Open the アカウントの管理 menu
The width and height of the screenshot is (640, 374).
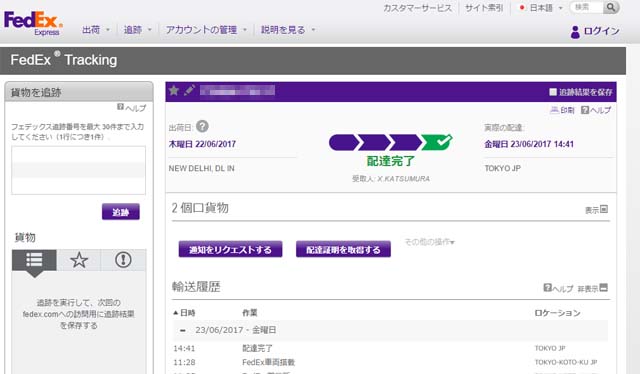point(206,30)
